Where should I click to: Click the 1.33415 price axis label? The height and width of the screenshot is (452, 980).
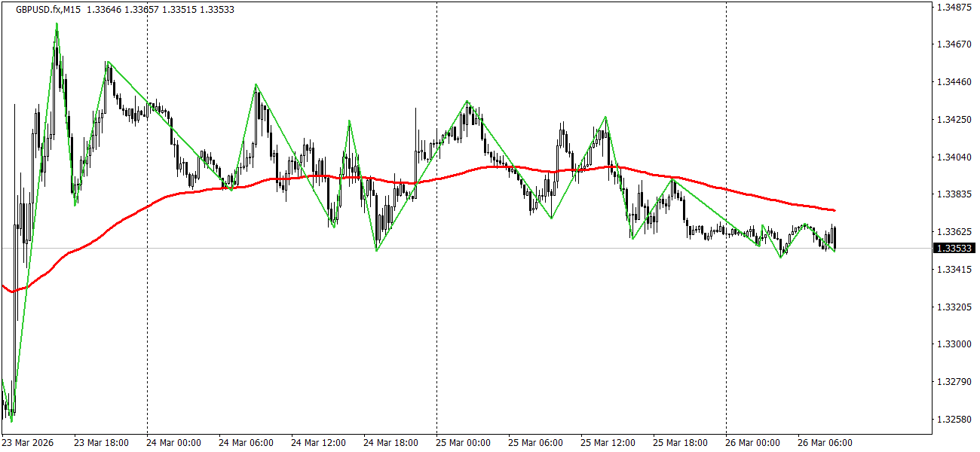click(x=953, y=270)
